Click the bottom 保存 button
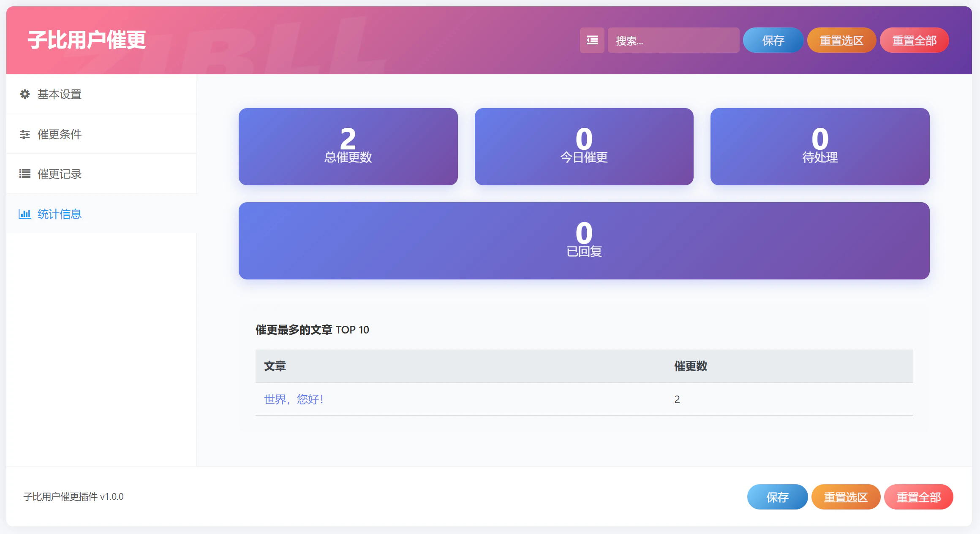 point(777,497)
